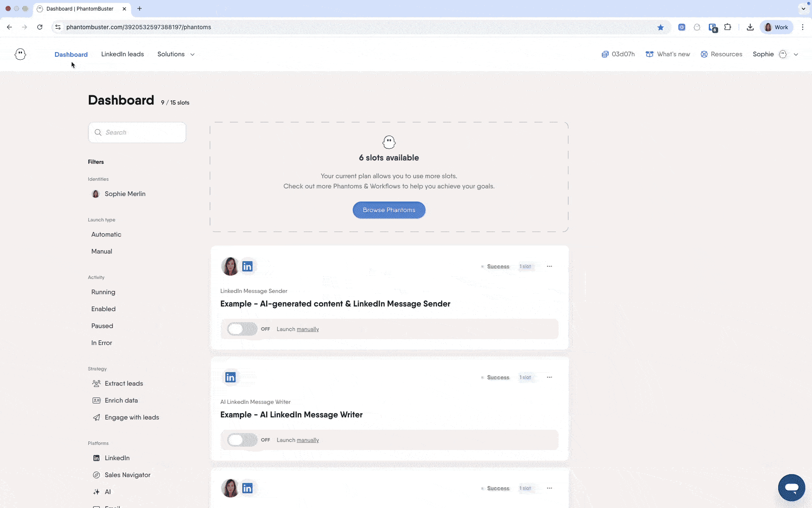Expand the Solutions dropdown menu

click(176, 54)
